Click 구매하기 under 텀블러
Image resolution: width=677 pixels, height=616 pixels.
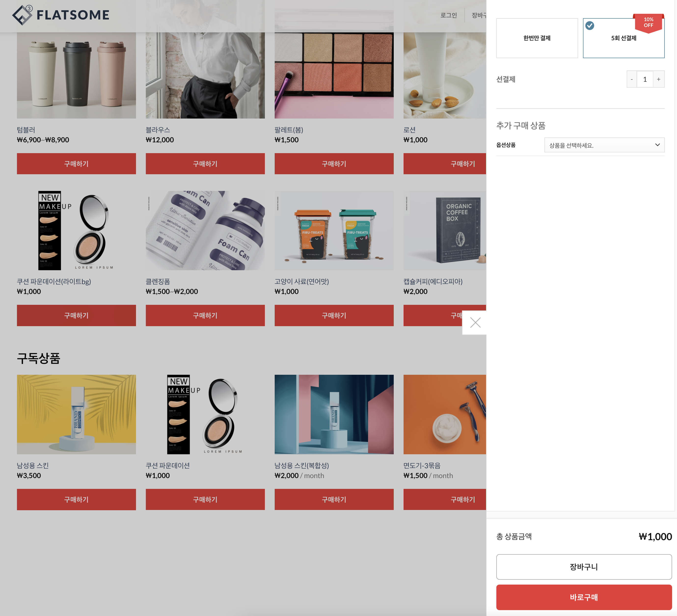[76, 164]
